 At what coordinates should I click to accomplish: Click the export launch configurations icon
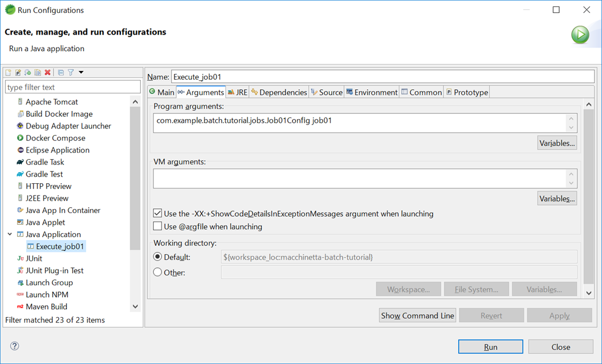pyautogui.click(x=28, y=72)
